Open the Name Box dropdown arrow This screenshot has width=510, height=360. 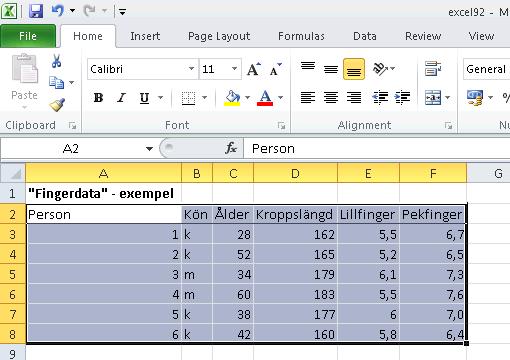149,149
